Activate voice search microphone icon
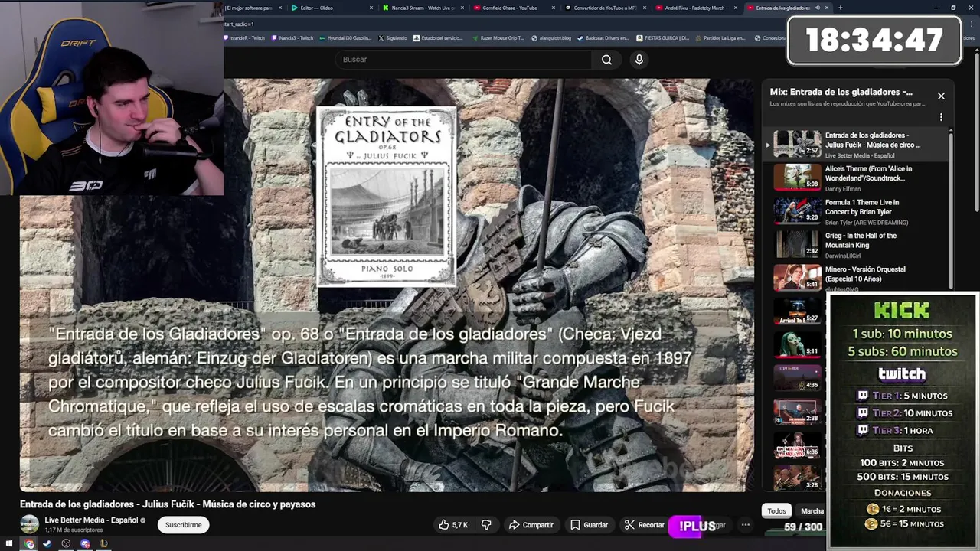This screenshot has height=551, width=980. (x=639, y=60)
